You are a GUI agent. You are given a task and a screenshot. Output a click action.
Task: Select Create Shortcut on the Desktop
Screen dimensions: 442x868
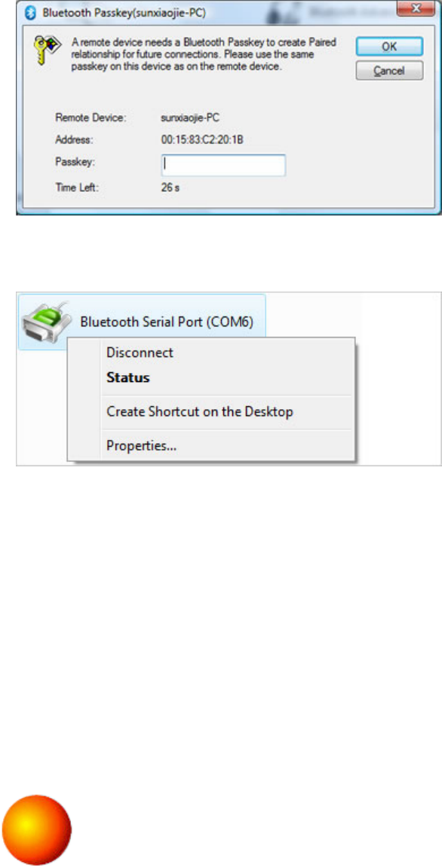coord(199,412)
